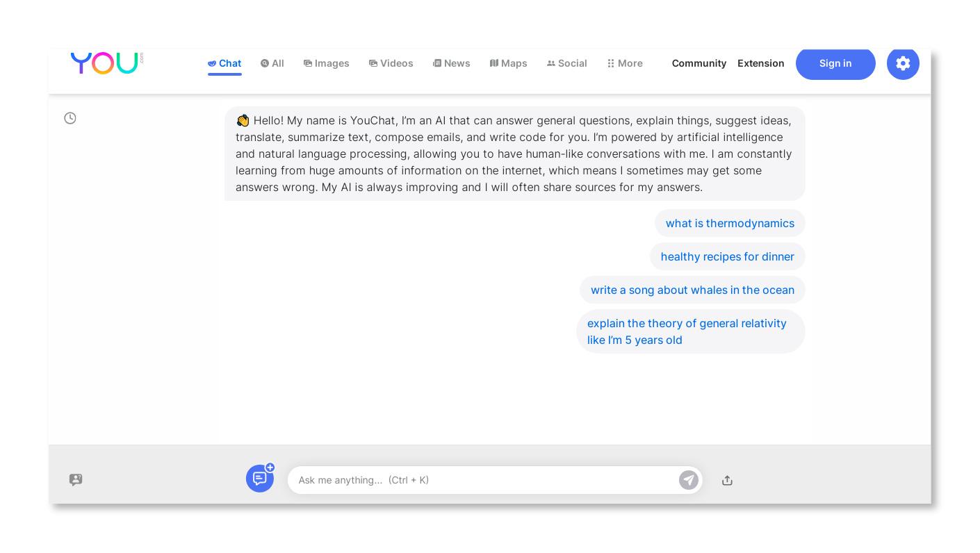Switch to the Maps tab

(509, 63)
